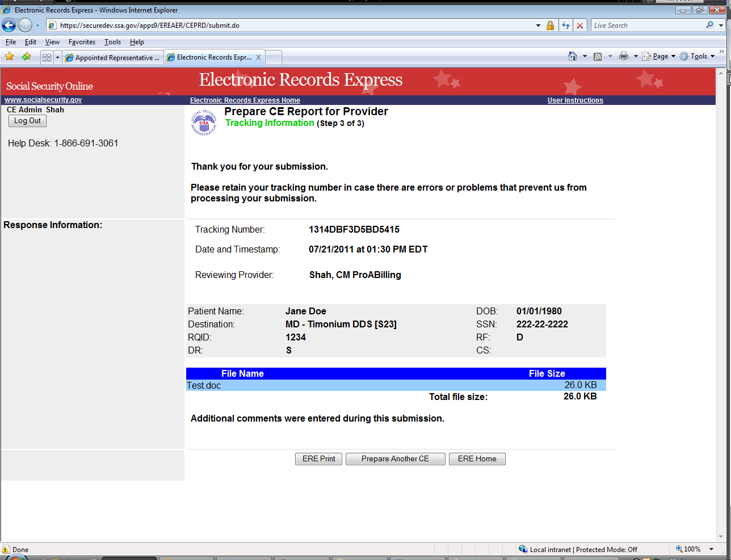Click the browser Back arrow button
This screenshot has width=731, height=560.
tap(9, 26)
